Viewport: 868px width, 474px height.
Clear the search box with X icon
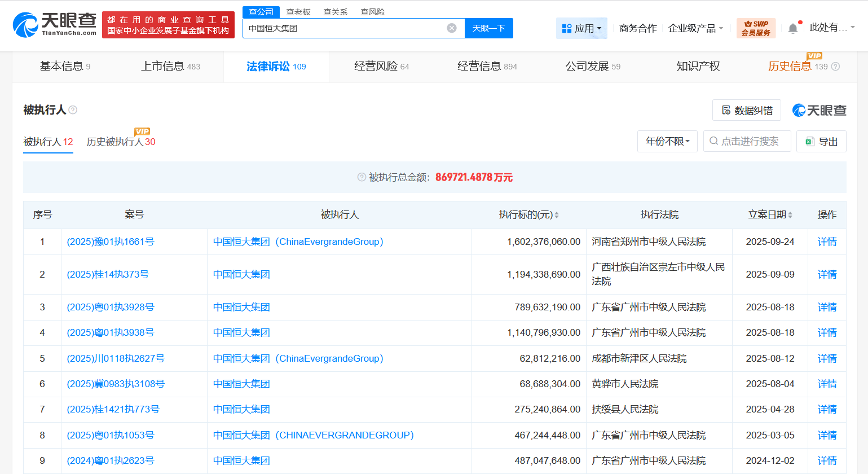pos(452,28)
